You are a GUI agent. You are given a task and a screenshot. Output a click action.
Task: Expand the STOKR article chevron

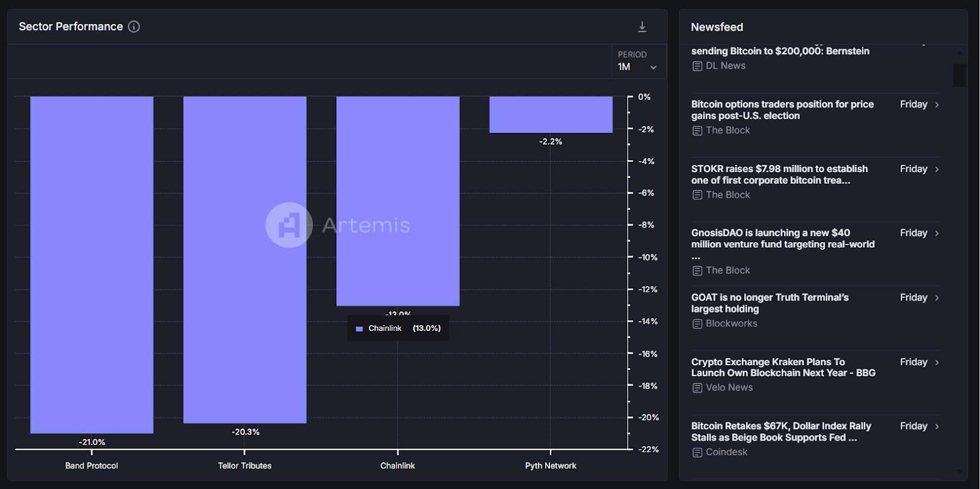[937, 169]
